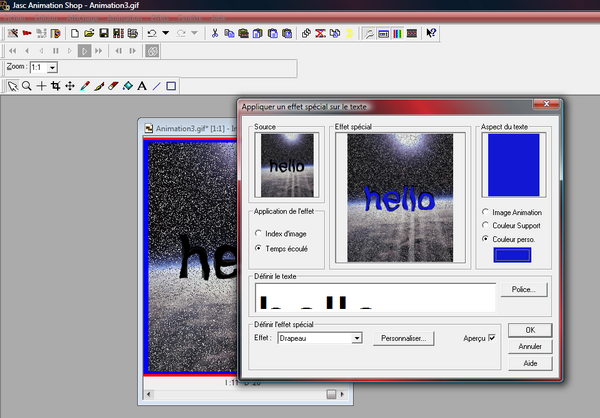Open the color palette stripes icon
Viewport: 600px width, 418px height.
point(398,33)
